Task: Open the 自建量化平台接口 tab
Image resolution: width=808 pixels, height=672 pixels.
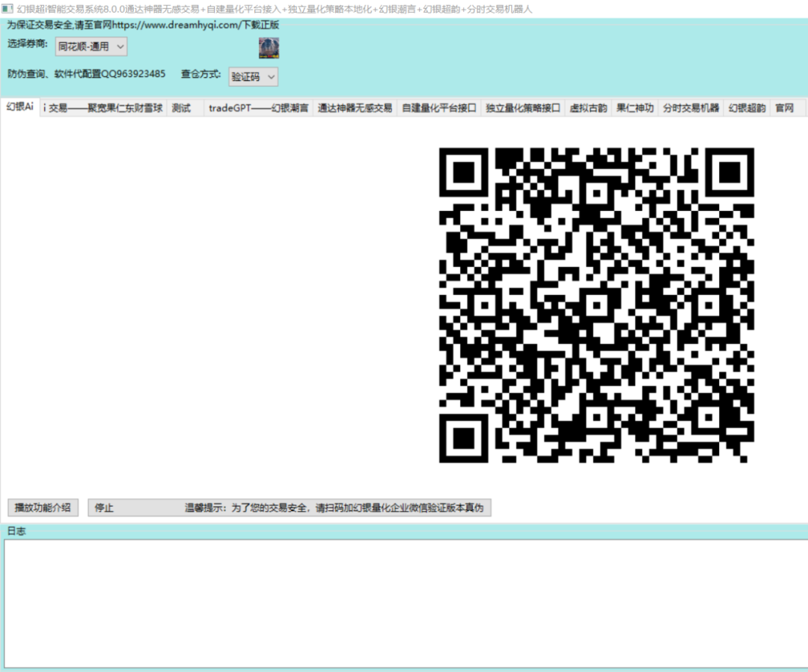Action: point(438,108)
